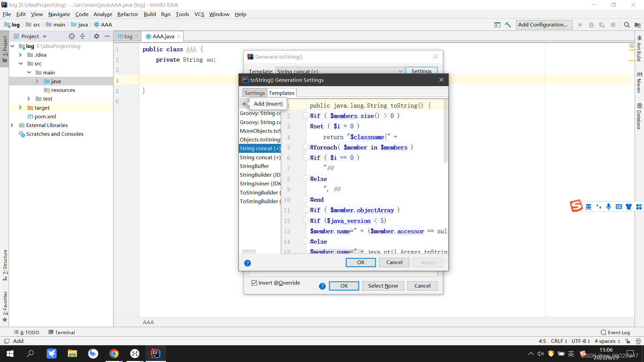Open the Template dropdown combo box

tap(339, 71)
